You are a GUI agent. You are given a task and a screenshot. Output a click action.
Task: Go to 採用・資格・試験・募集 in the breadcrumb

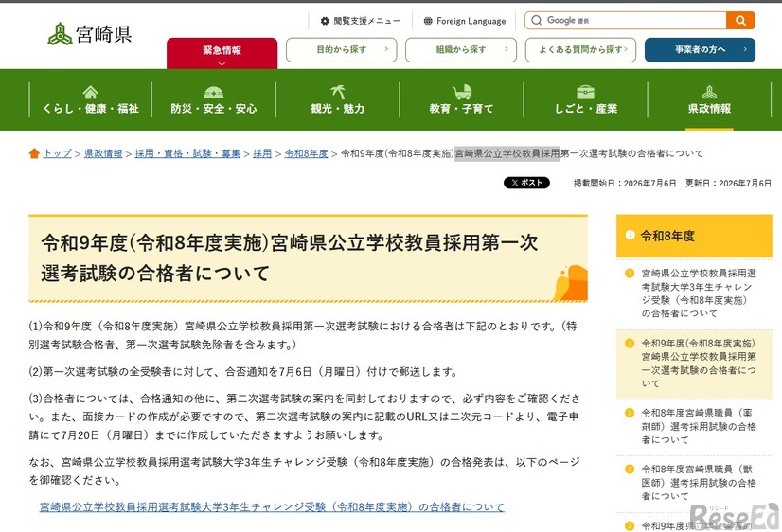(187, 153)
